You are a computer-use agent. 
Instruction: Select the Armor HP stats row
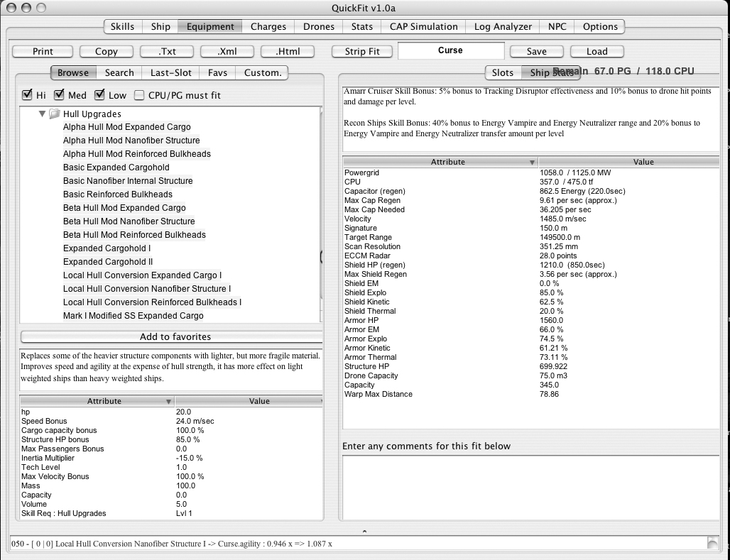point(530,320)
